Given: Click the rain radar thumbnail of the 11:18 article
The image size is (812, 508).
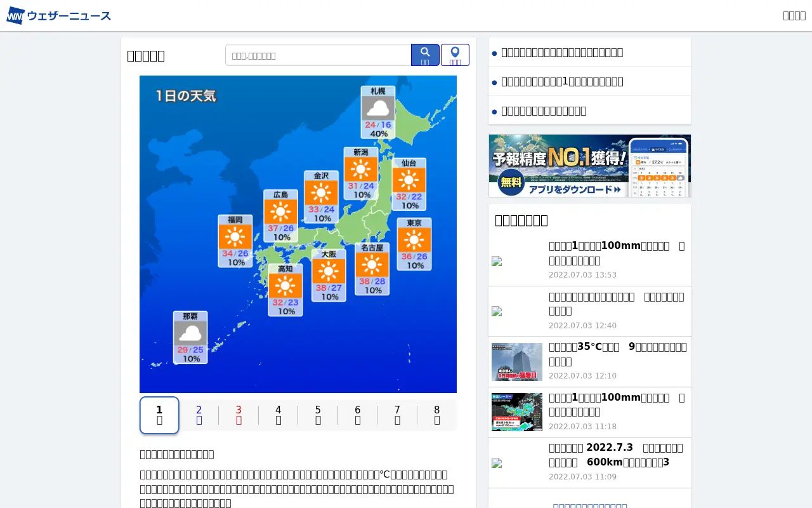Looking at the screenshot, I should 517,412.
